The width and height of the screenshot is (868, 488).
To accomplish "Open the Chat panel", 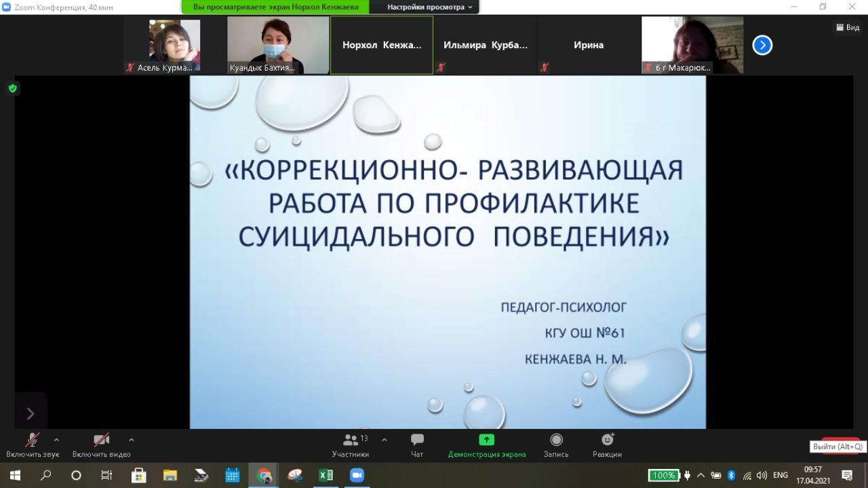I will 417,440.
